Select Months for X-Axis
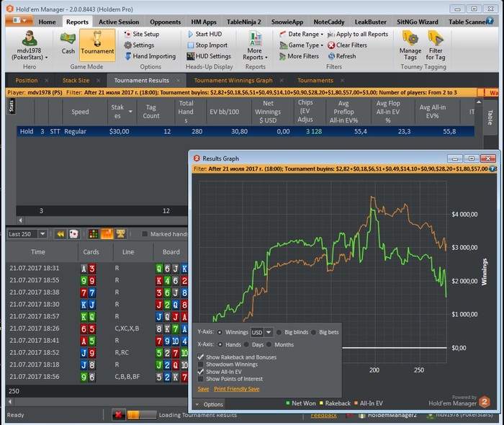Screen dimensions: 504x425 (269, 344)
